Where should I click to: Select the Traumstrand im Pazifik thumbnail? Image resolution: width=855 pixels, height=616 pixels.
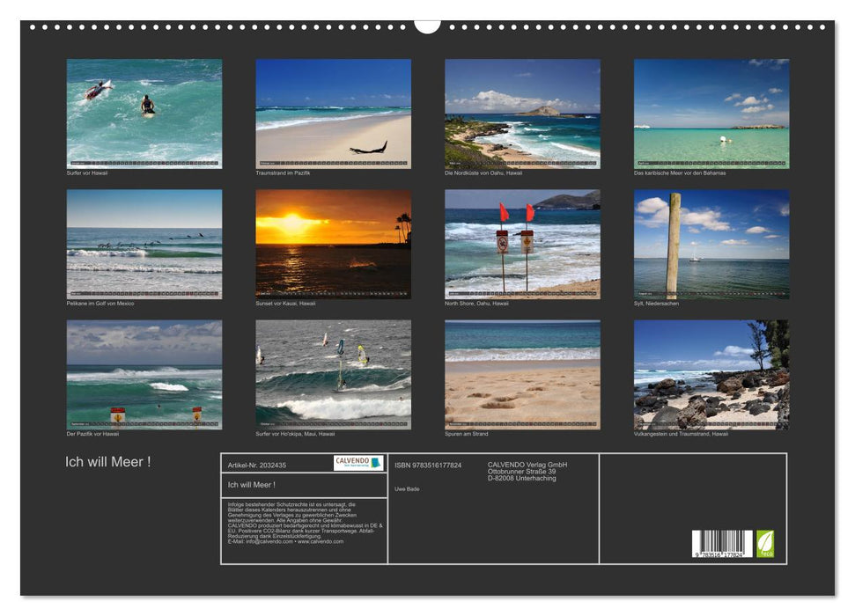(333, 114)
